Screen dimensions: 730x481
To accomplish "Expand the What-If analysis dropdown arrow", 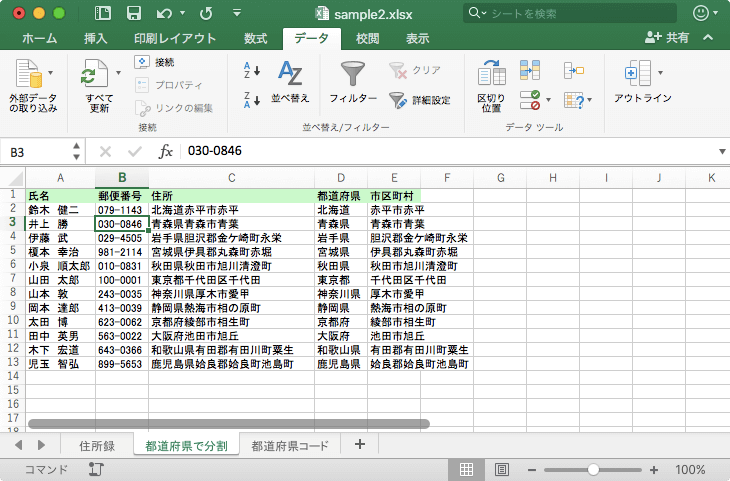I will [x=590, y=100].
